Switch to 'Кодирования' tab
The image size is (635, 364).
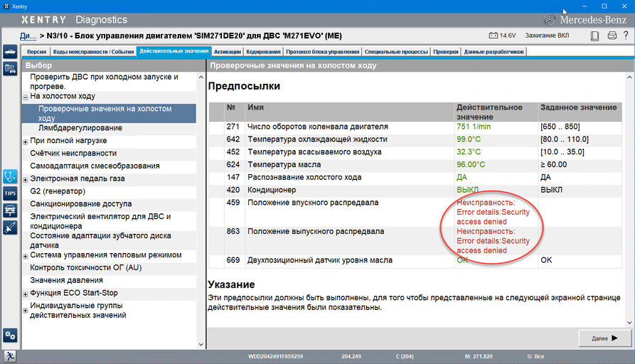(263, 51)
